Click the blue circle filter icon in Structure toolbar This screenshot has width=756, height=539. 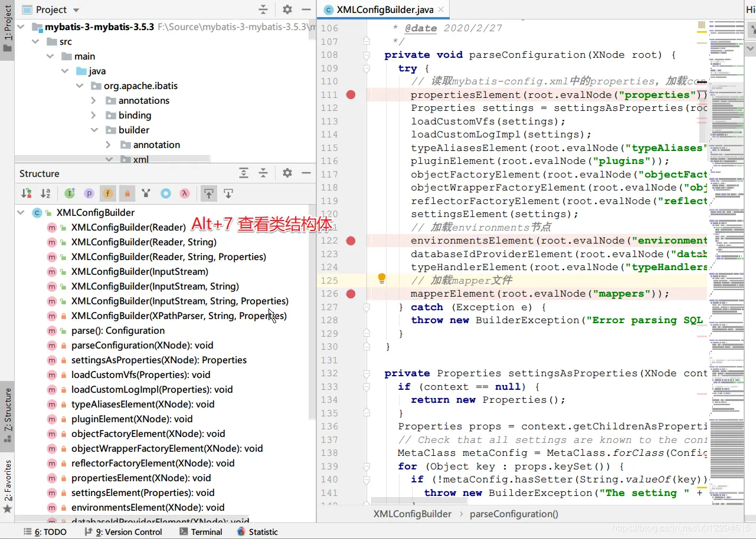(166, 193)
